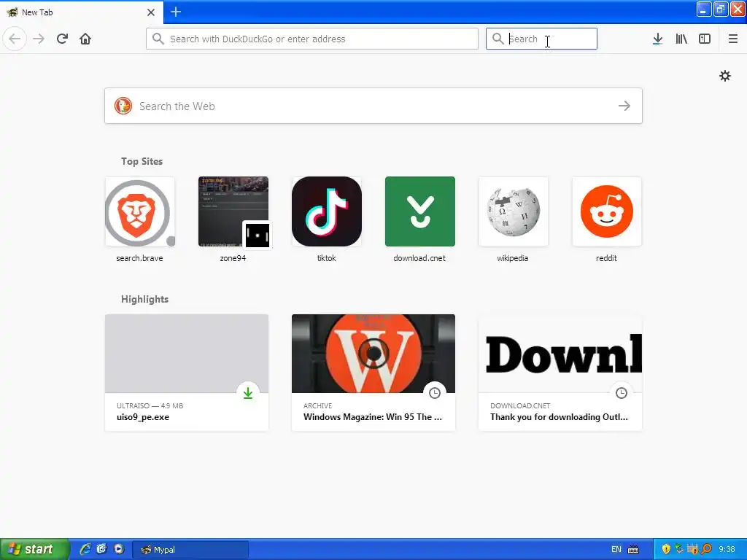This screenshot has width=747, height=560.
Task: Click the Top Sites heading
Action: pyautogui.click(x=142, y=161)
